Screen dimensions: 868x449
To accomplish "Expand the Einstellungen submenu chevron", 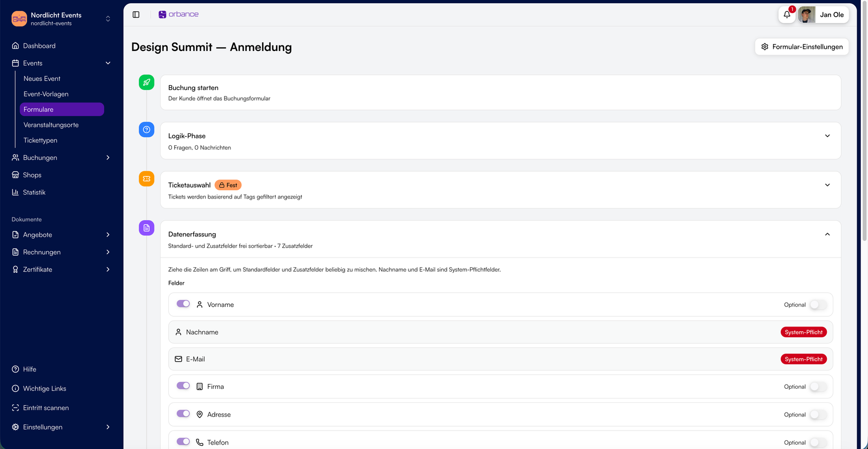I will [108, 427].
